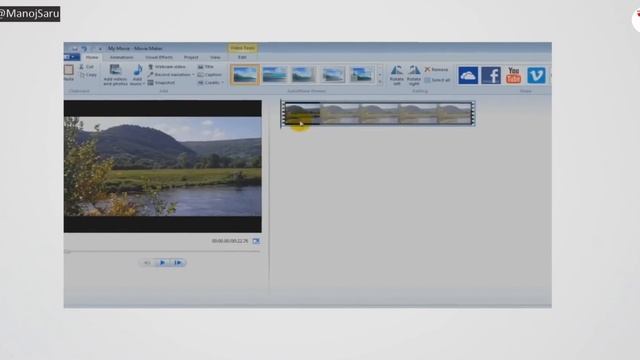This screenshot has height=360, width=640.
Task: Click the Video Tools contextual tab header
Action: point(242,48)
